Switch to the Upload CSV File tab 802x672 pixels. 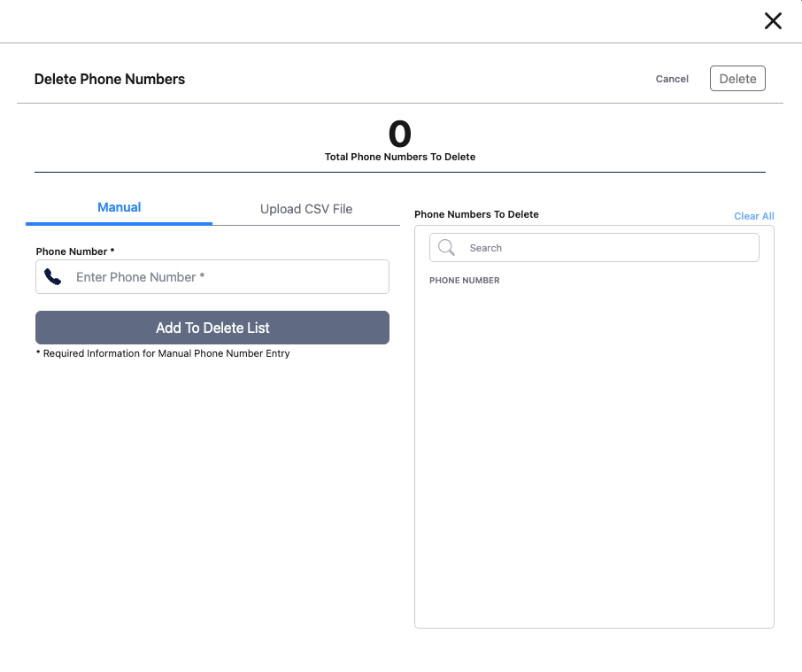(x=305, y=209)
